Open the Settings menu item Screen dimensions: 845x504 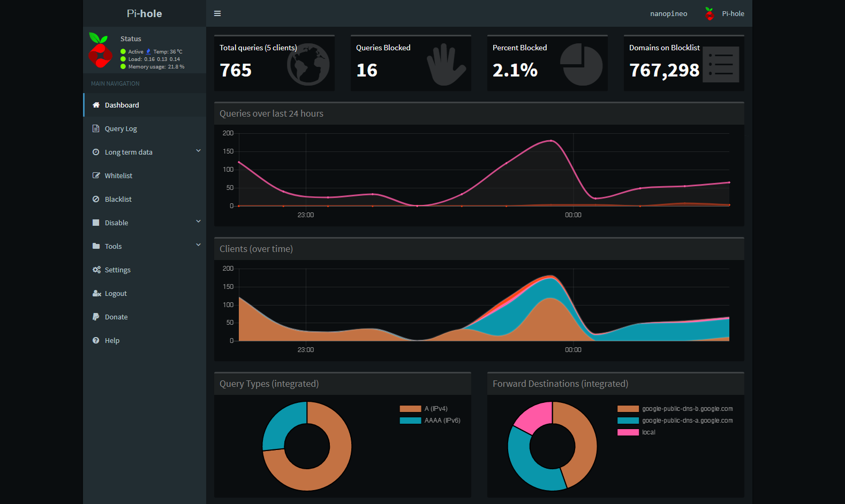[x=145, y=270]
